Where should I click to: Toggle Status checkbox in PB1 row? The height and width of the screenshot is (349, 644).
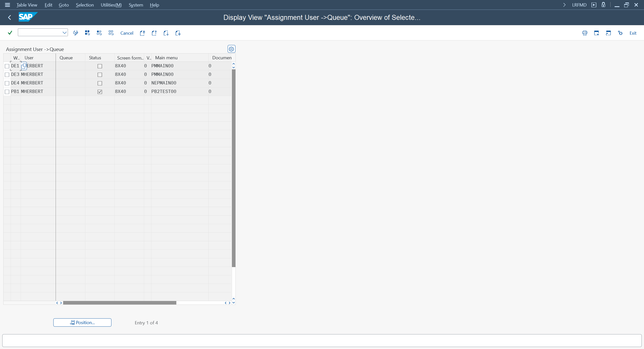coord(100,92)
